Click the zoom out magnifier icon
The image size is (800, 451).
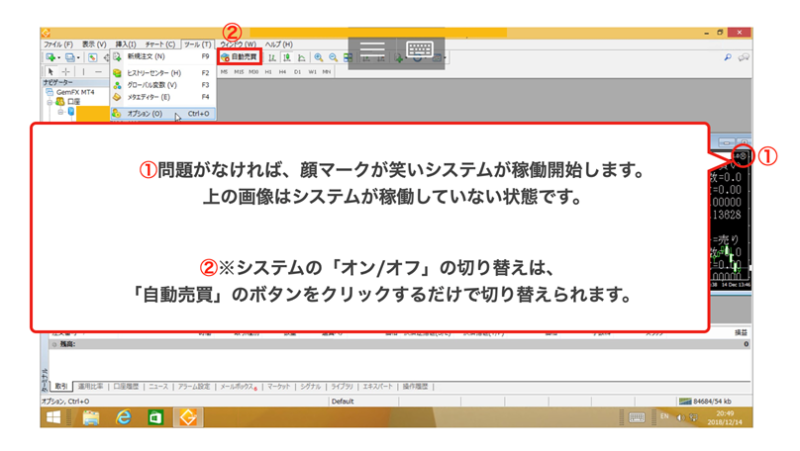[x=333, y=58]
